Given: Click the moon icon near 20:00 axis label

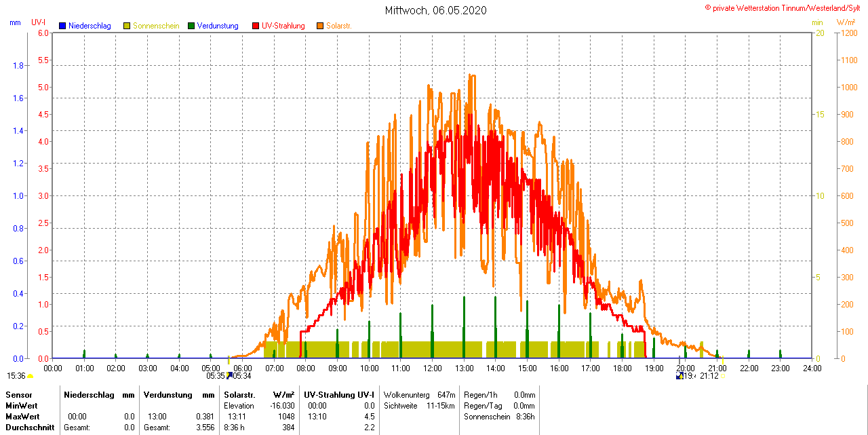Looking at the screenshot, I should pyautogui.click(x=679, y=375).
